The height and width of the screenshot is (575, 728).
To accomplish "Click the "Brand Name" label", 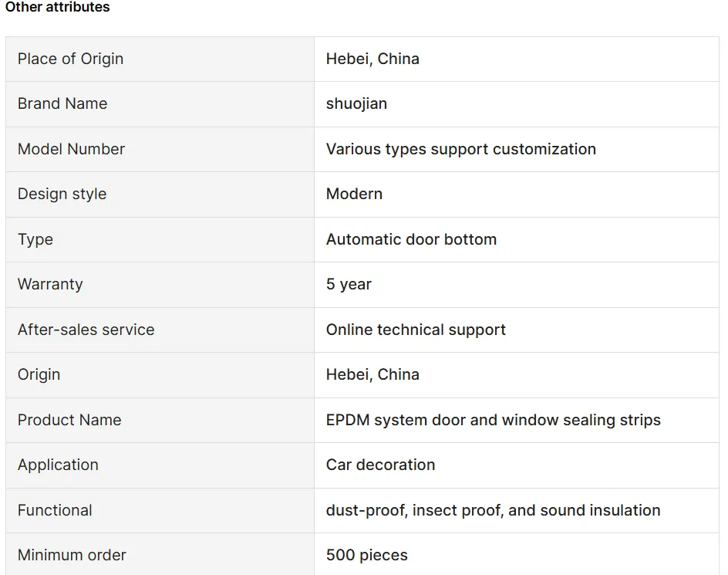I will coord(62,103).
